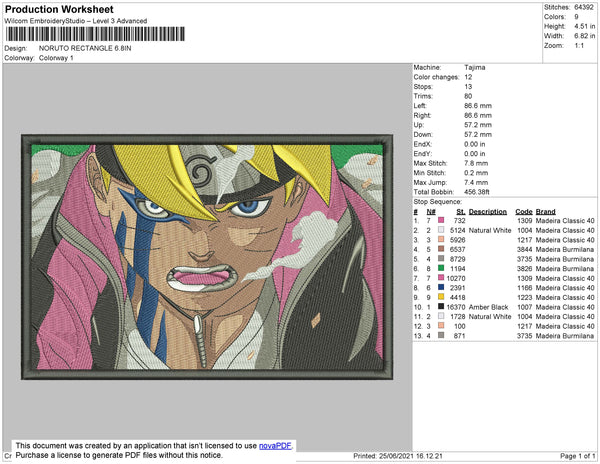Select the Amber Black swatch in stop 10
This screenshot has width=600, height=464.
(x=441, y=306)
